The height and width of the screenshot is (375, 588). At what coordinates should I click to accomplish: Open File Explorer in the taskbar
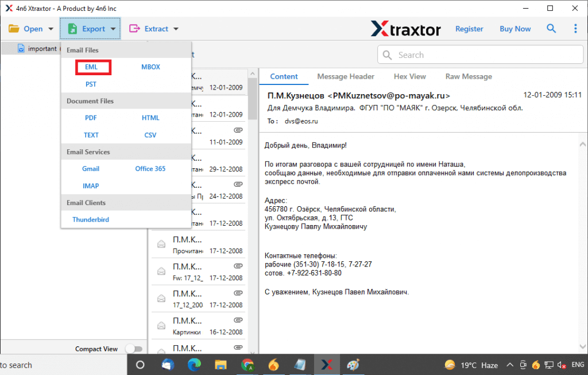click(x=220, y=365)
